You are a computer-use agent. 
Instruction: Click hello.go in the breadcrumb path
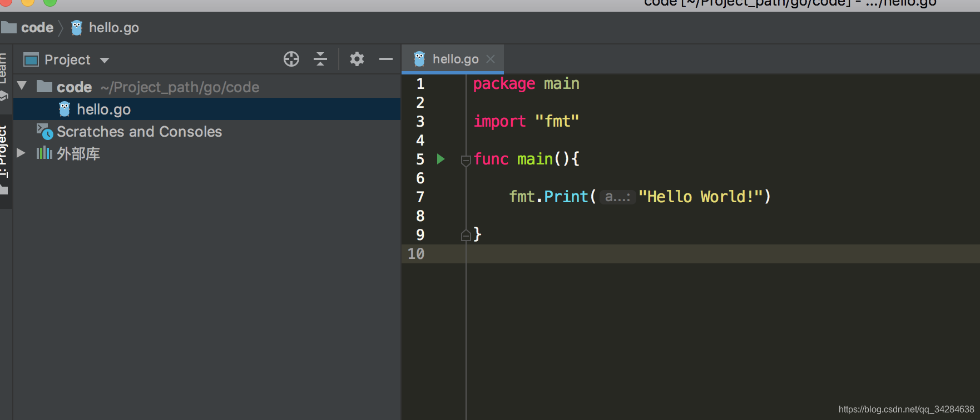[114, 28]
